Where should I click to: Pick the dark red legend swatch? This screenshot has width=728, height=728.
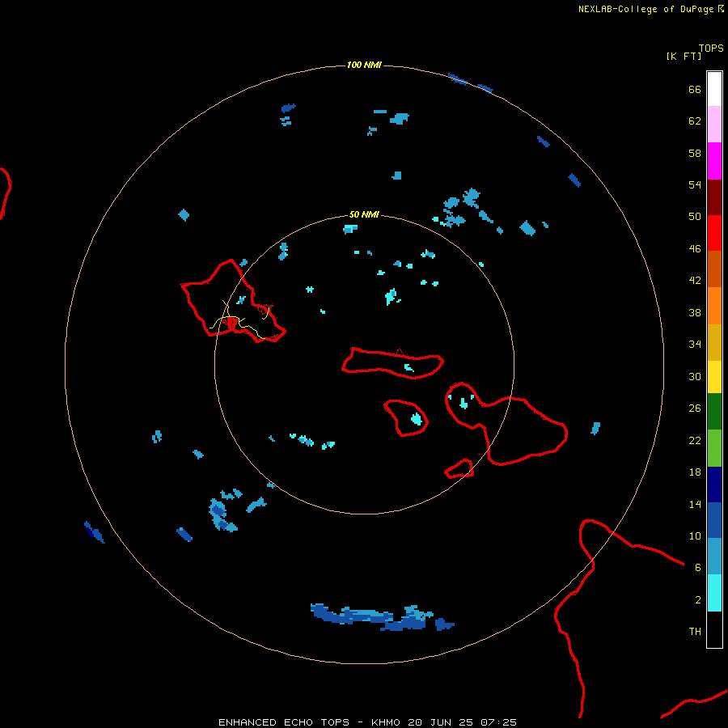coord(714,197)
